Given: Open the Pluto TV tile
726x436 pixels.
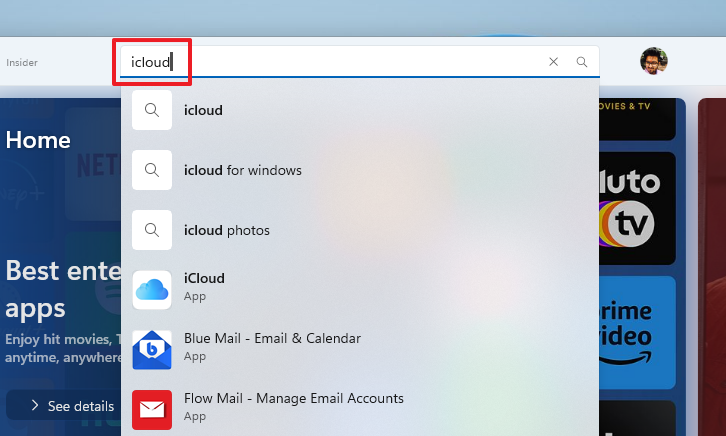Looking at the screenshot, I should (637, 208).
